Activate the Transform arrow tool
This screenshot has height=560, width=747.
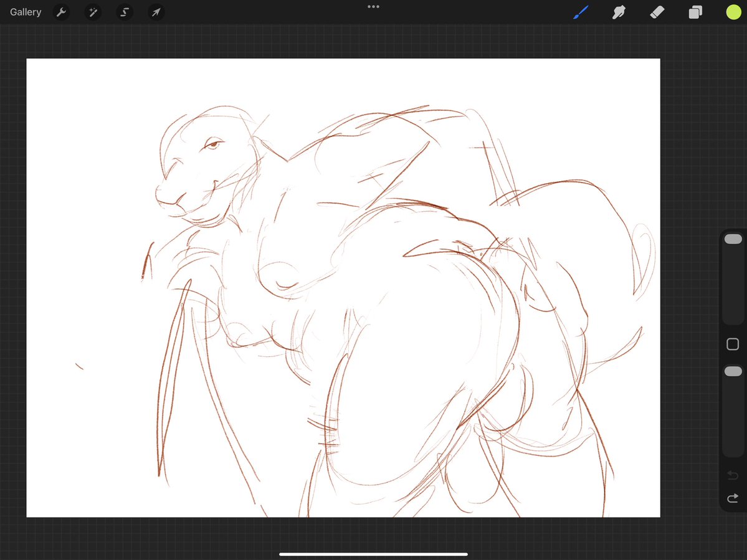tap(156, 12)
